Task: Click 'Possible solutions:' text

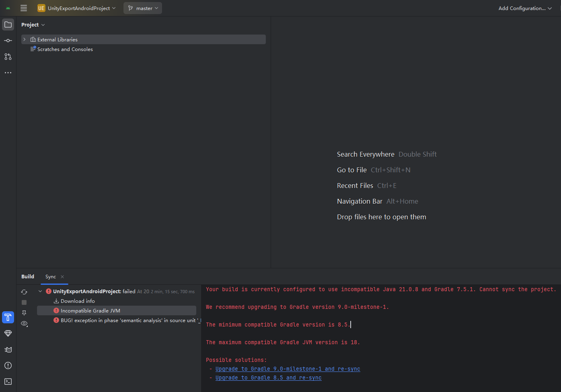Action: click(x=236, y=360)
